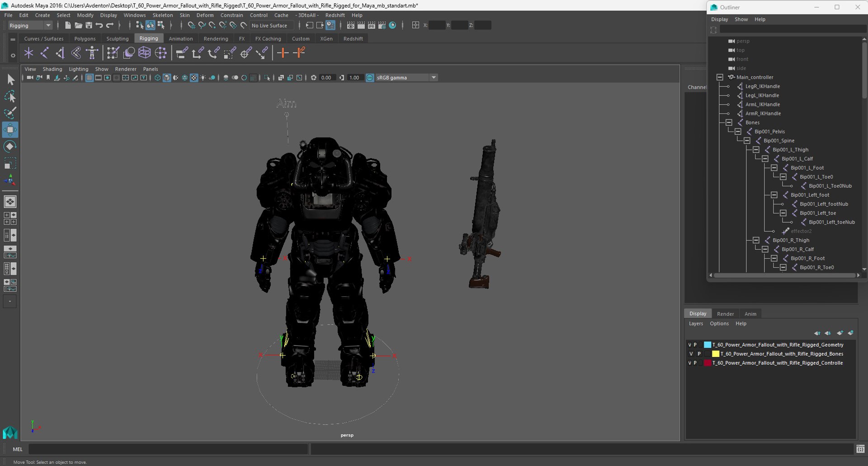Click create new layer icon in layer editor

(x=840, y=333)
